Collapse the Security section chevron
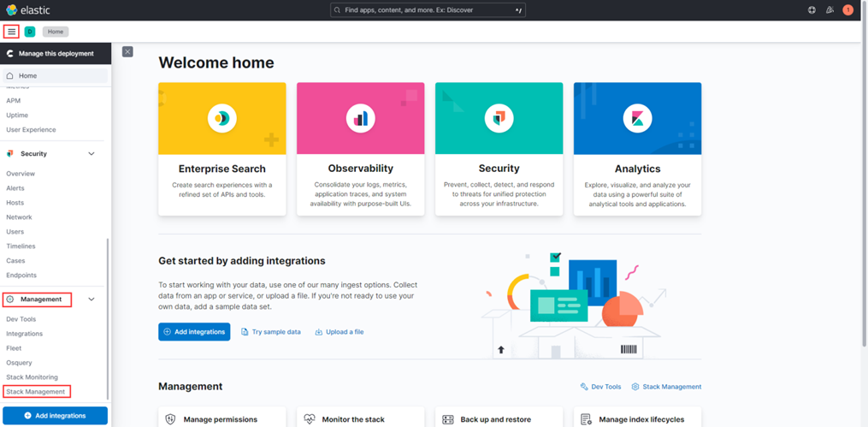 92,153
